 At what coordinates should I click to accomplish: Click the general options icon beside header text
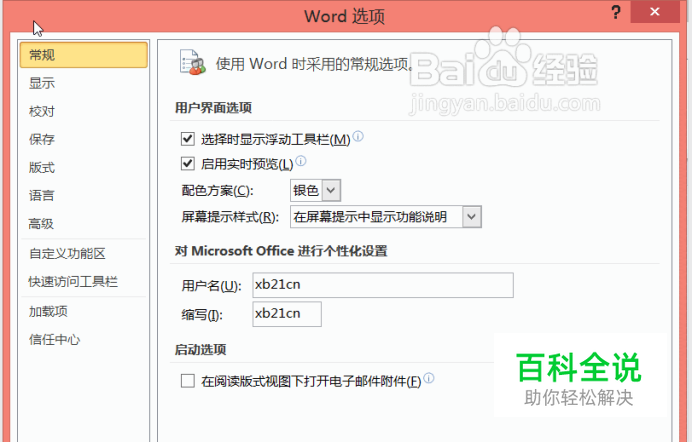click(x=192, y=63)
